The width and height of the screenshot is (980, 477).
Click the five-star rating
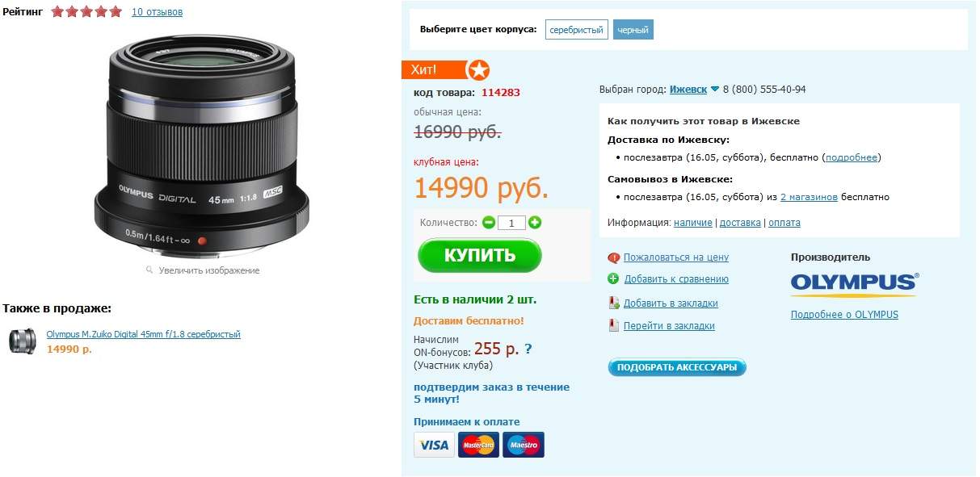pyautogui.click(x=86, y=11)
